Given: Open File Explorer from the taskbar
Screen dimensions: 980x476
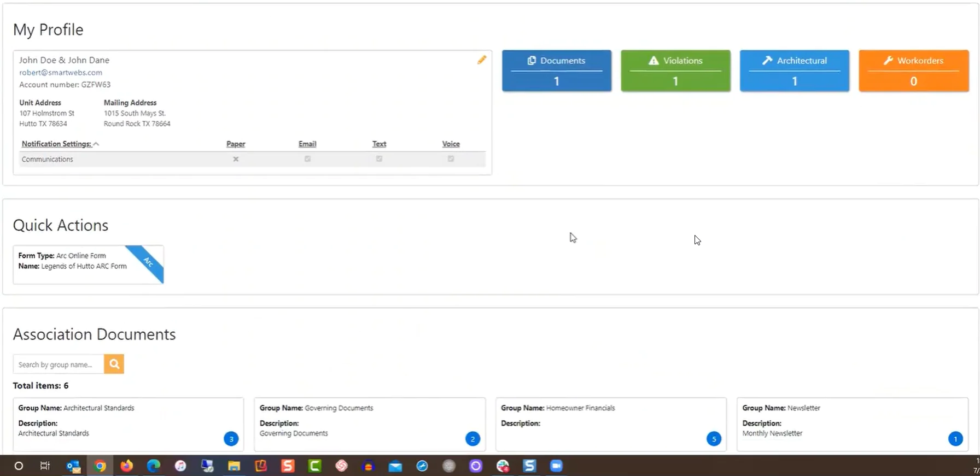Looking at the screenshot, I should [234, 466].
